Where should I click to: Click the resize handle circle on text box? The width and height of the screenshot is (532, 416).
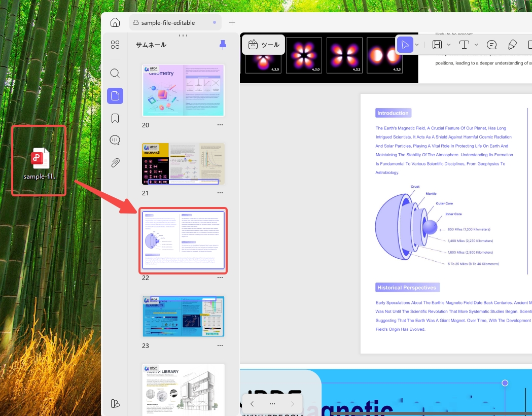505,383
